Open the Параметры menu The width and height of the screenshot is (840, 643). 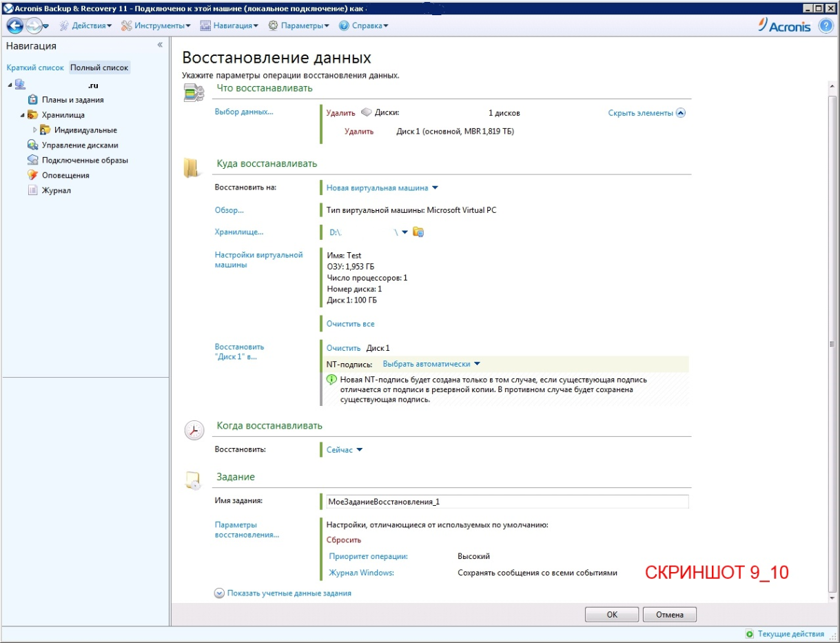(x=299, y=25)
